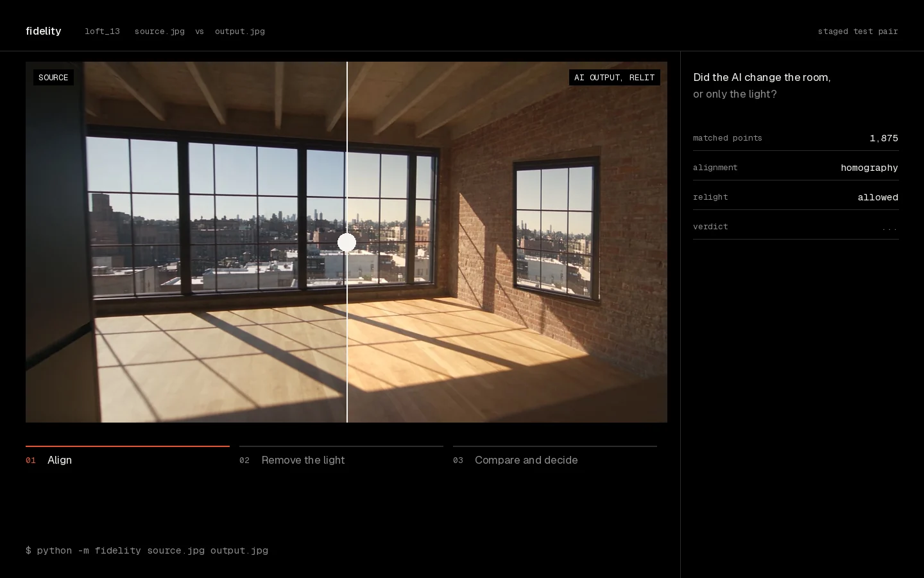Click the AI OUTPUT, RELIT badge
This screenshot has height=578, width=924.
click(614, 78)
